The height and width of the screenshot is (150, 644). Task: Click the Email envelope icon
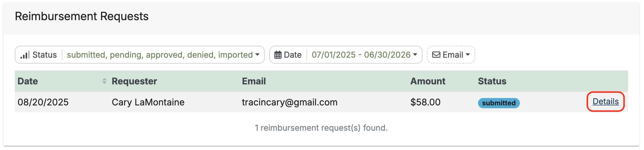436,55
